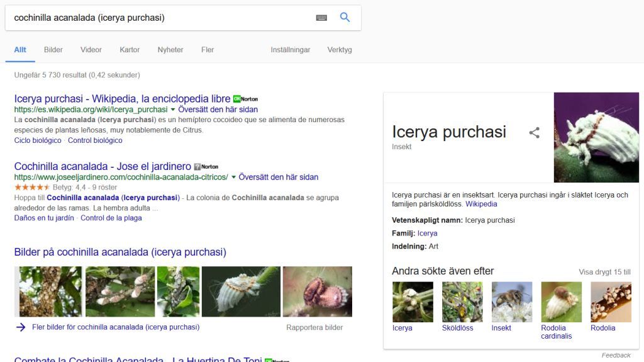The height and width of the screenshot is (362, 644).
Task: Click arrow icon before Fler bilder link
Action: (x=21, y=327)
